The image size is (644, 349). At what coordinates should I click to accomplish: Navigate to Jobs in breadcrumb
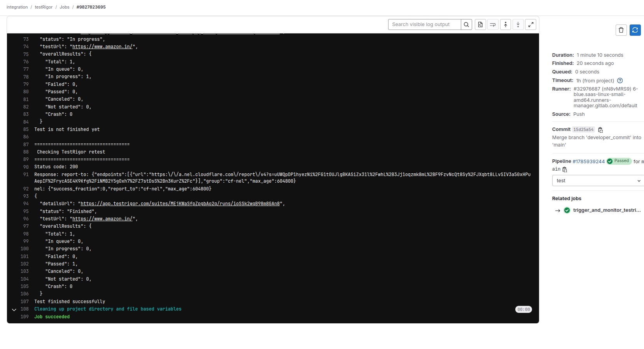tap(65, 7)
